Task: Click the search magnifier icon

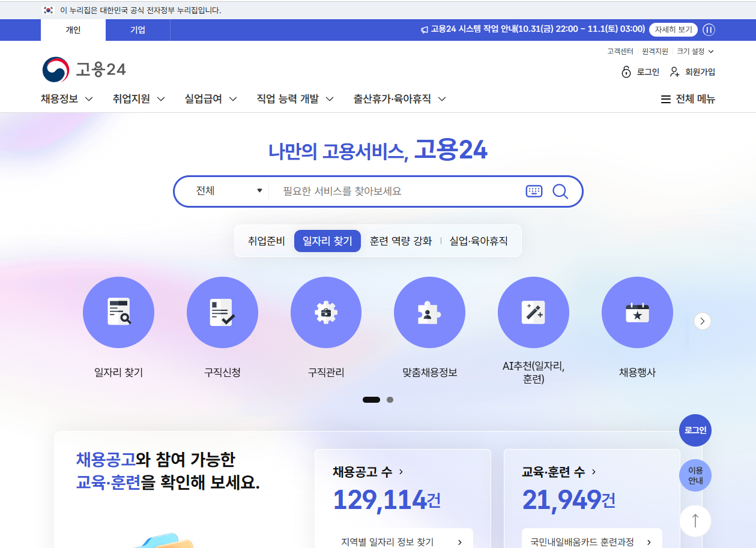Action: (560, 191)
